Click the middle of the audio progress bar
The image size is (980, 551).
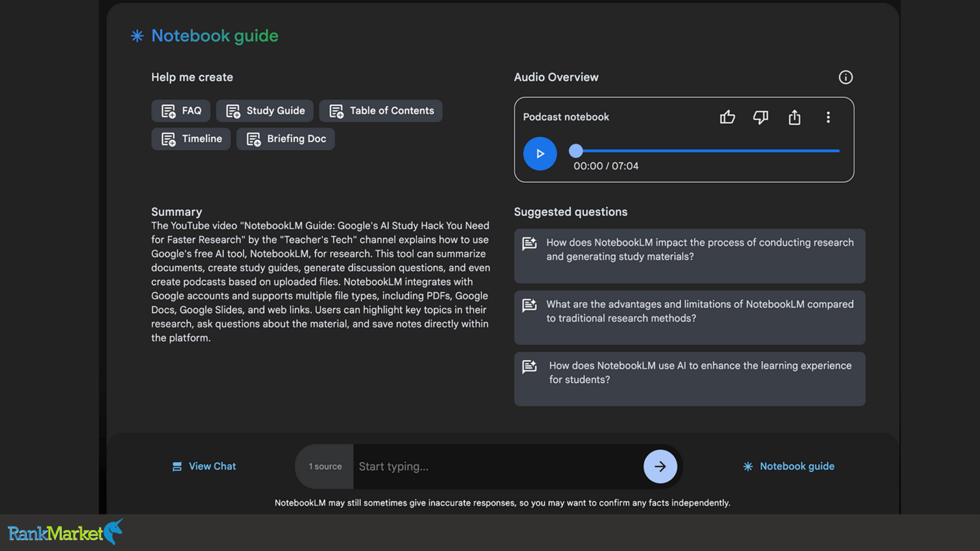pos(707,151)
